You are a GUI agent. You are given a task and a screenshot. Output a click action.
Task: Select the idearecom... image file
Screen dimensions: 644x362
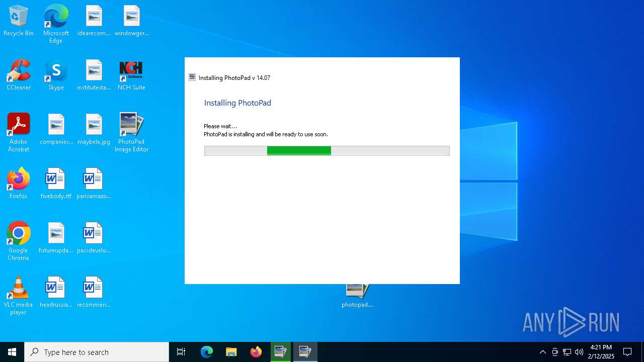click(94, 21)
